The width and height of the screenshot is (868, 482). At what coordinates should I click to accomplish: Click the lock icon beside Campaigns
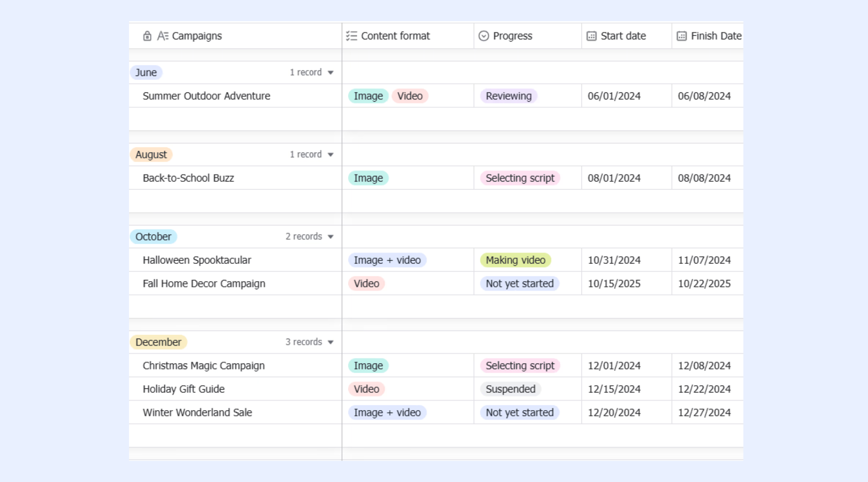[147, 36]
